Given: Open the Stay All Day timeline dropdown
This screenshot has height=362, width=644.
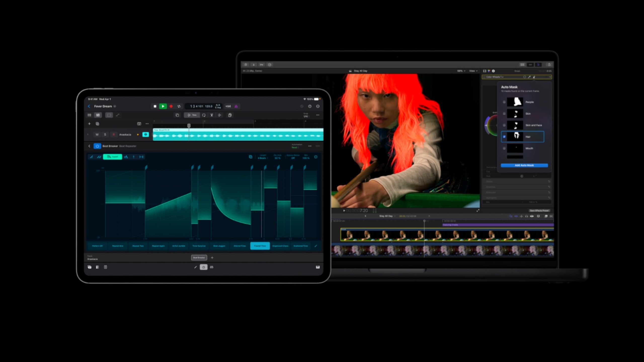Looking at the screenshot, I should pyautogui.click(x=387, y=216).
